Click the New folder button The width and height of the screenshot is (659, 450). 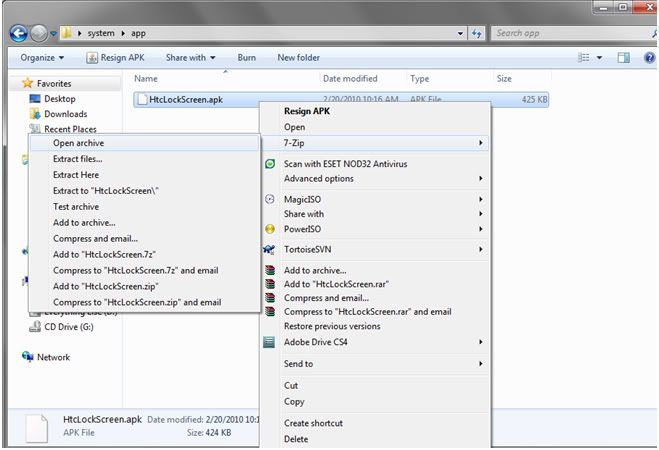point(298,58)
